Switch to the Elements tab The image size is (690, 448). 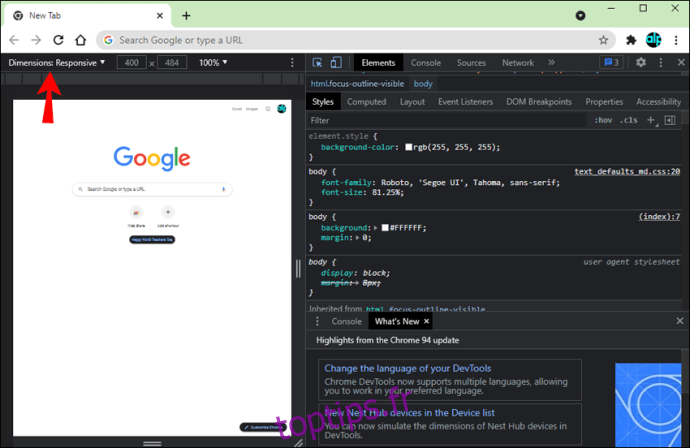(x=378, y=62)
